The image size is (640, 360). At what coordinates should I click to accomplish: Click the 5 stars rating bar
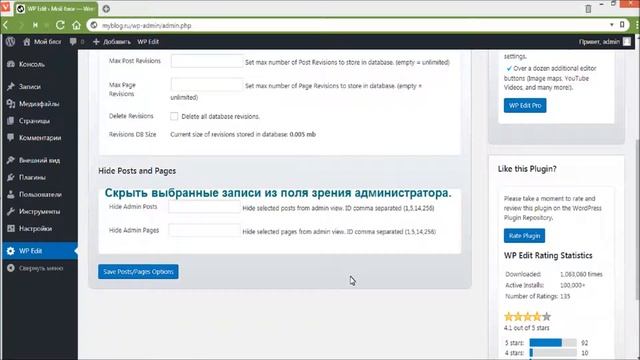click(553, 343)
